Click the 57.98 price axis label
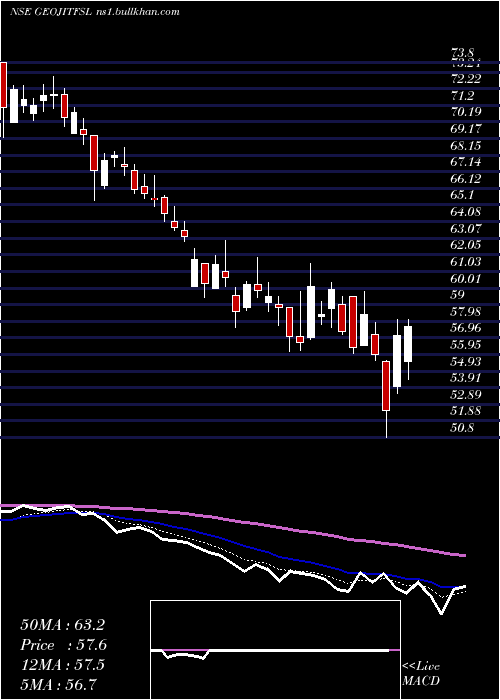This screenshot has width=500, height=700. [468, 312]
